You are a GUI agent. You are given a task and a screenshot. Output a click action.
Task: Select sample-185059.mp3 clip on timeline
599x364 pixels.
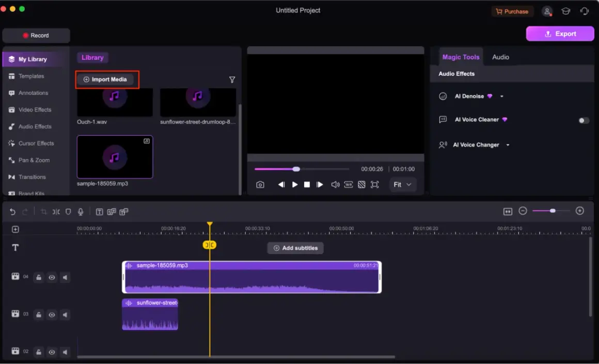pyautogui.click(x=252, y=277)
